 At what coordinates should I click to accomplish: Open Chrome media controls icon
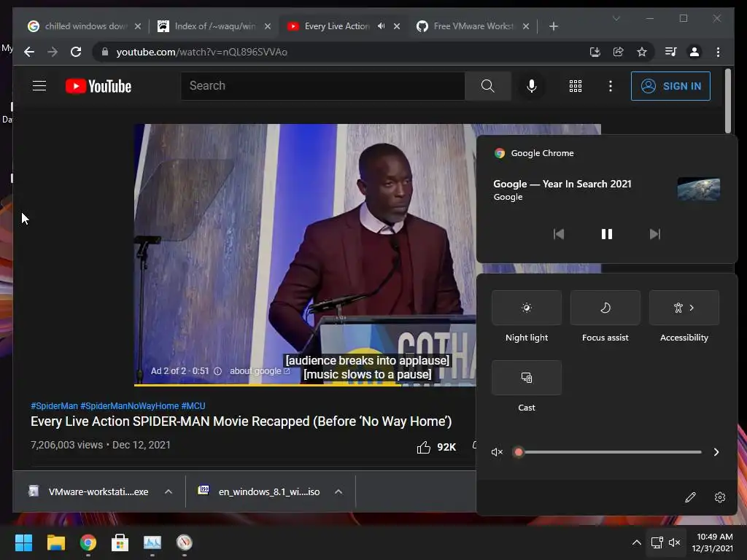coord(671,52)
